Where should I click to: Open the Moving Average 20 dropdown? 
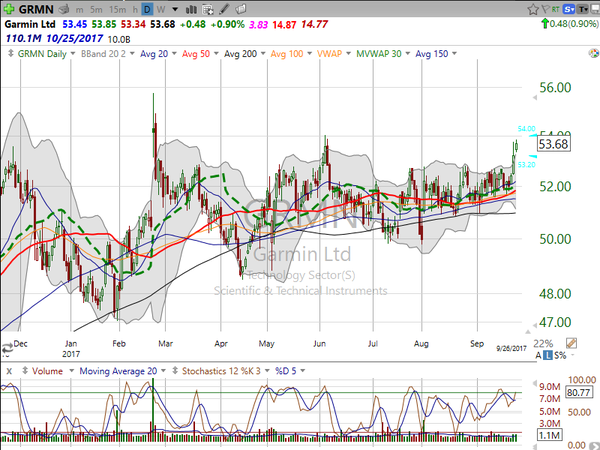163,371
